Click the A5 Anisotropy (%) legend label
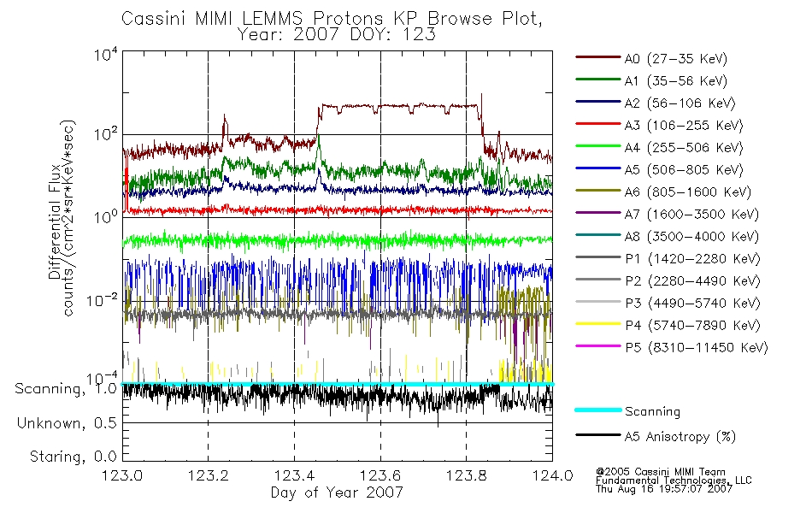The width and height of the screenshot is (812, 513). tap(680, 437)
